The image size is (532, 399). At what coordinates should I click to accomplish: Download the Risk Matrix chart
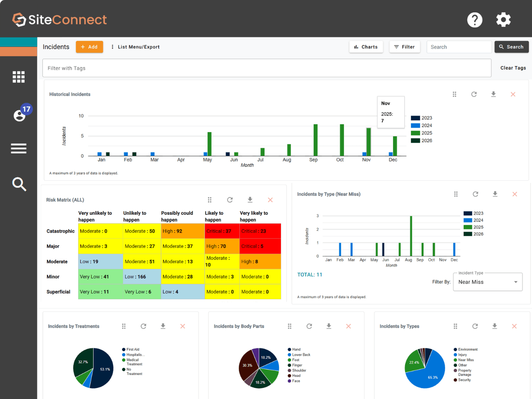pos(250,200)
